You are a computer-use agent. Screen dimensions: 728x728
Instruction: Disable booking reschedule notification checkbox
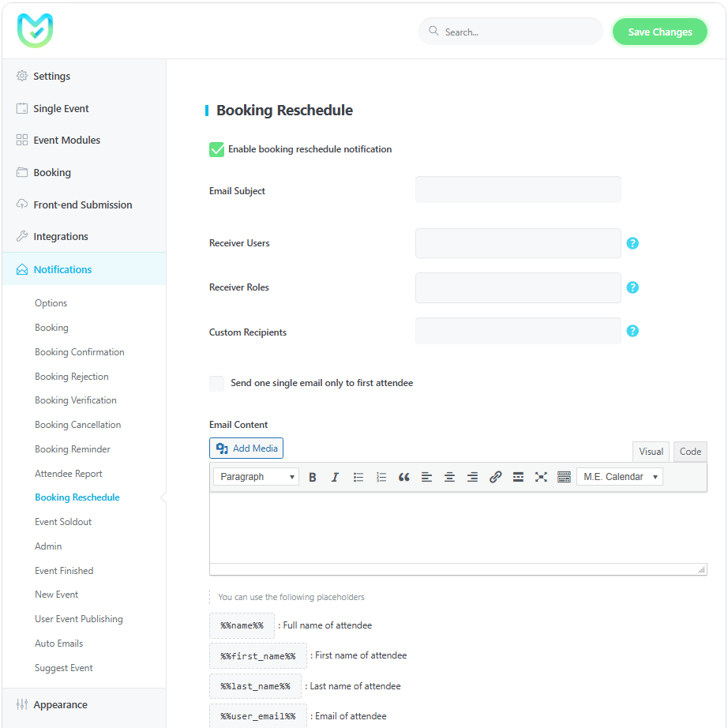tap(216, 149)
